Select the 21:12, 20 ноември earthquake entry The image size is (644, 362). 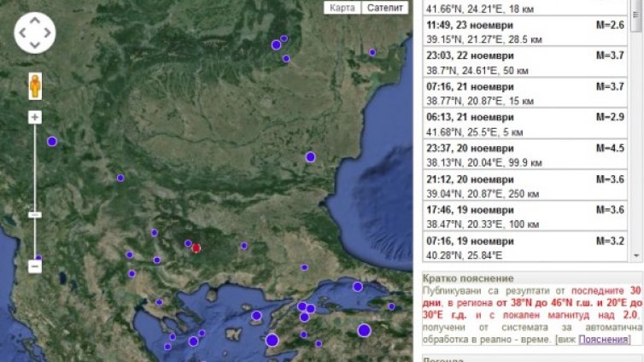pos(525,186)
